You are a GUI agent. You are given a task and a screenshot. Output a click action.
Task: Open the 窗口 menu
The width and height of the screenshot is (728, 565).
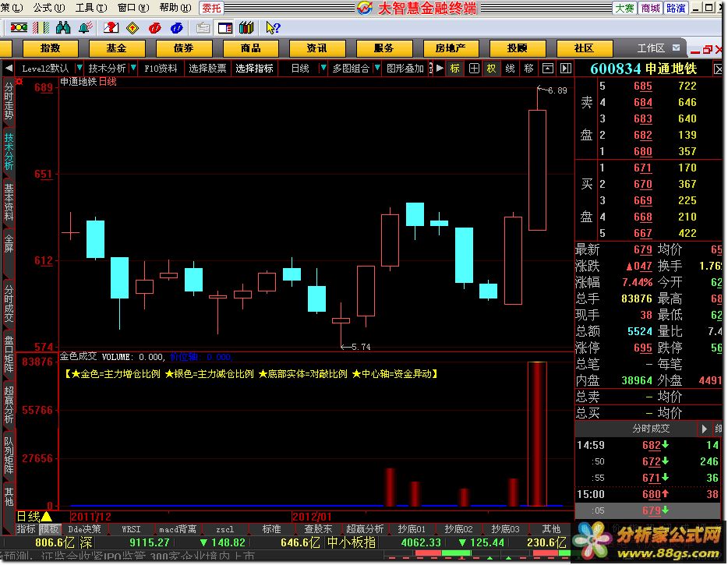pos(133,8)
